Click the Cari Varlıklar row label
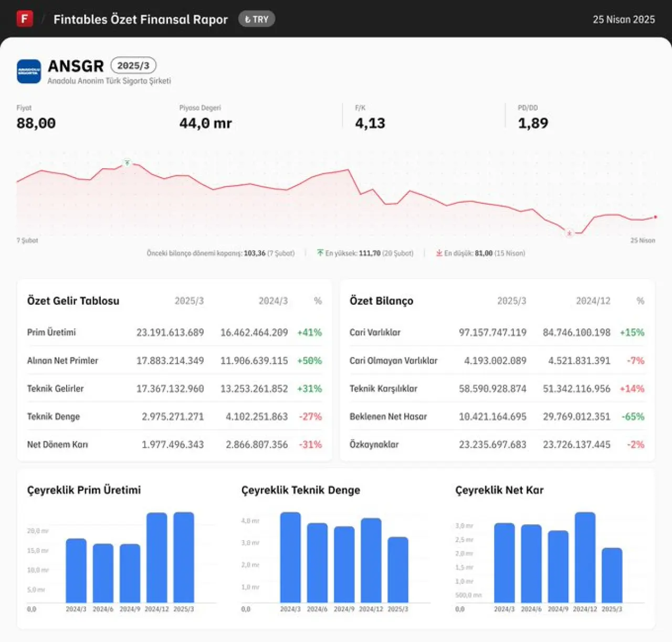This screenshot has width=672, height=642. click(375, 332)
